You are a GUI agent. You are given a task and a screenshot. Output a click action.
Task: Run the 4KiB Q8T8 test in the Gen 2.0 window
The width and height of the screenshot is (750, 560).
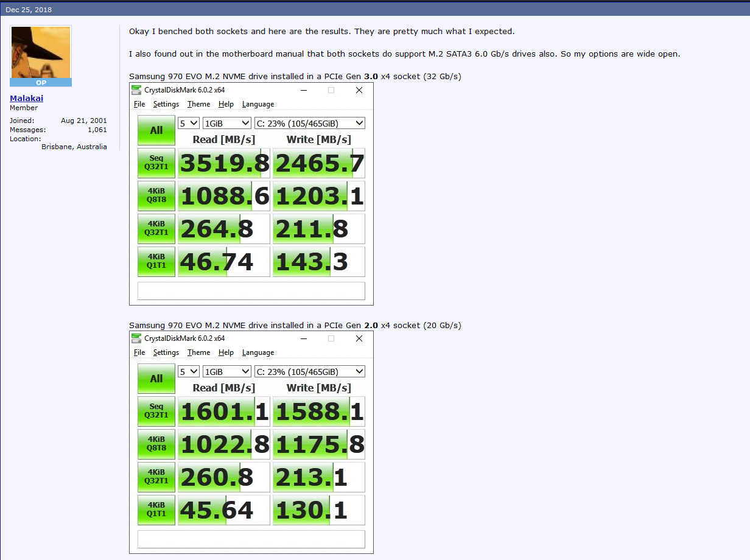coord(156,444)
